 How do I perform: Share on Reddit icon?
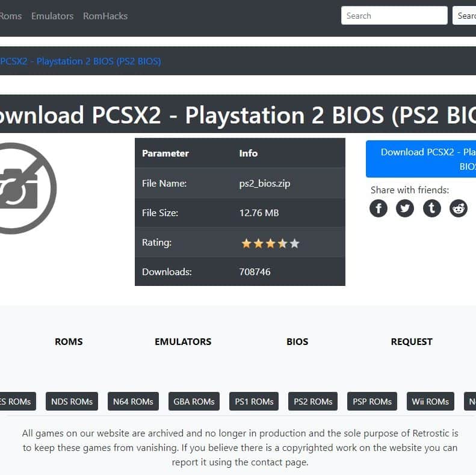pos(459,208)
